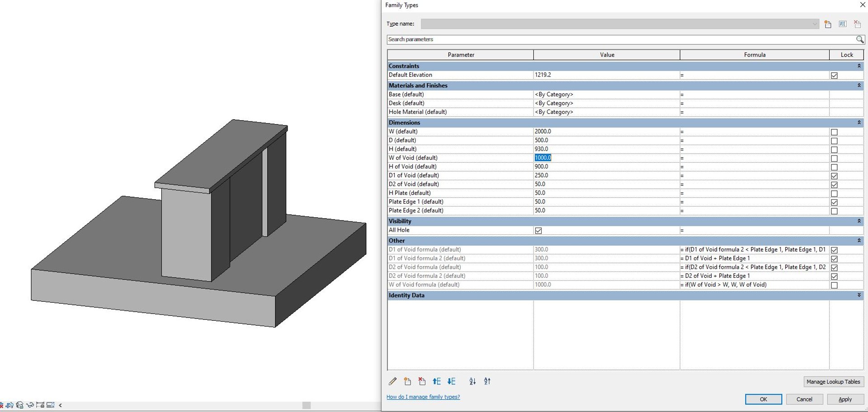This screenshot has width=868, height=412.
Task: Click the Move Parameter Down icon
Action: (451, 381)
